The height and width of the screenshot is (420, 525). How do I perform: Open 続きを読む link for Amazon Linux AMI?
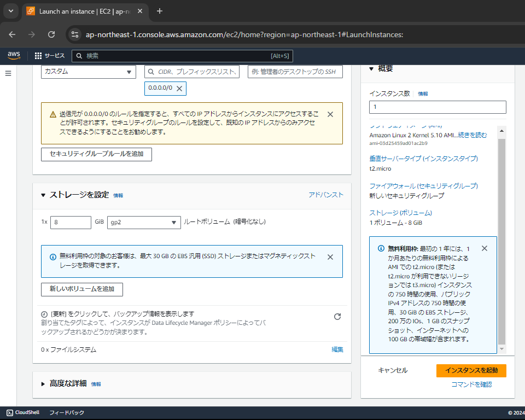(472, 135)
